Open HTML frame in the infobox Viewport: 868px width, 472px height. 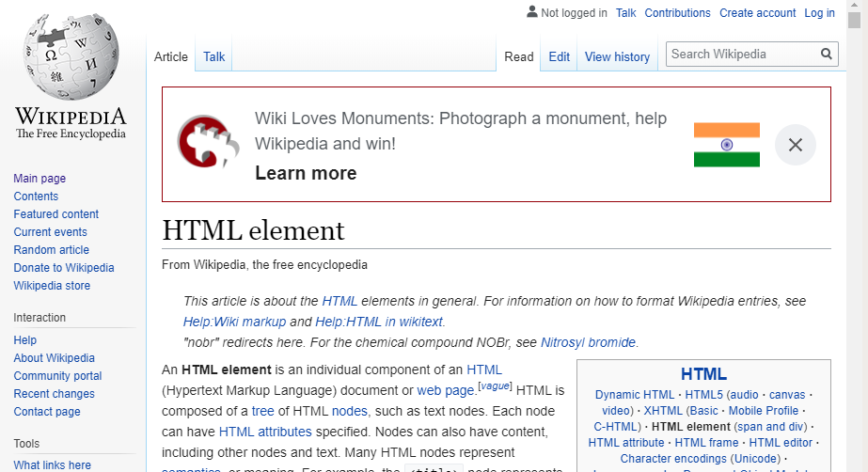(706, 443)
